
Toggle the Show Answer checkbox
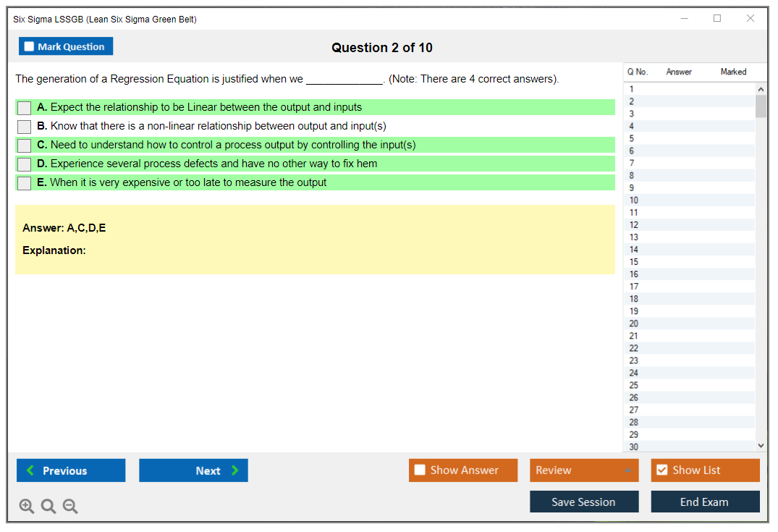[x=420, y=470]
